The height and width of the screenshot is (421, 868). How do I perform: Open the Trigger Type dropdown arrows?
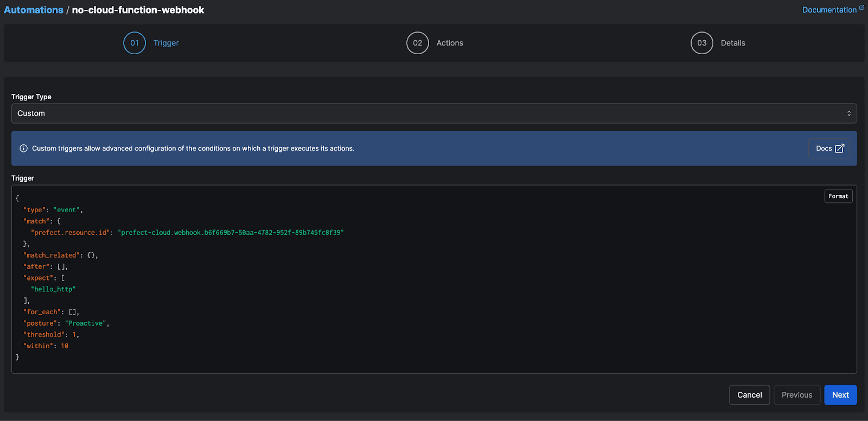pos(848,113)
